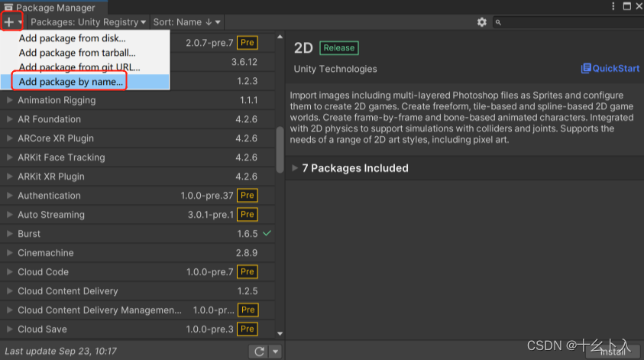Click the list's scroll down arrow
The height and width of the screenshot is (360, 644).
(280, 334)
